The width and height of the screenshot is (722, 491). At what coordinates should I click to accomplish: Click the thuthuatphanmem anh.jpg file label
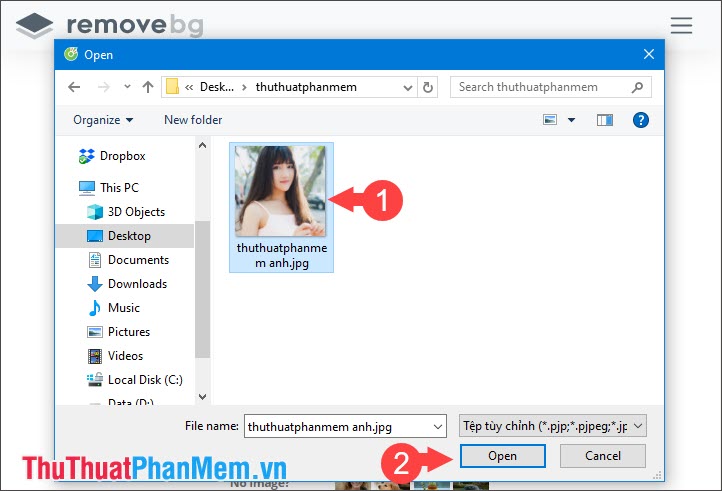[282, 255]
